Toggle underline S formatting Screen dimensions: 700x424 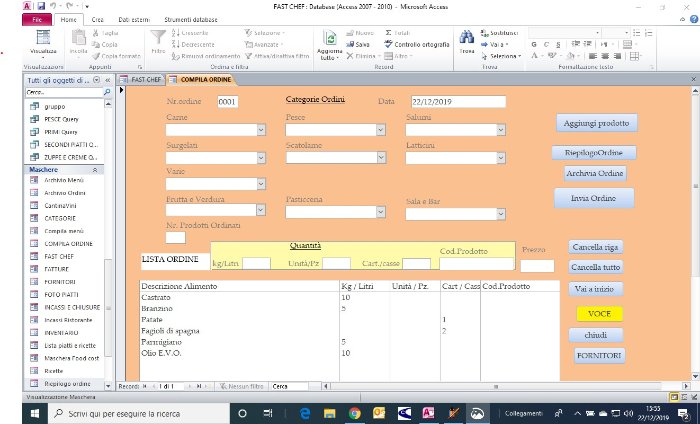[558, 45]
